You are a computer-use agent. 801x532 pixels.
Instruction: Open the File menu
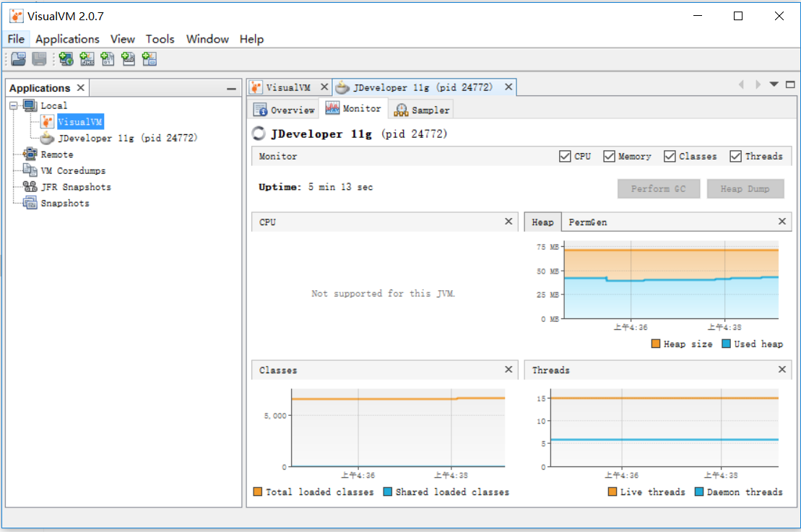pyautogui.click(x=16, y=39)
